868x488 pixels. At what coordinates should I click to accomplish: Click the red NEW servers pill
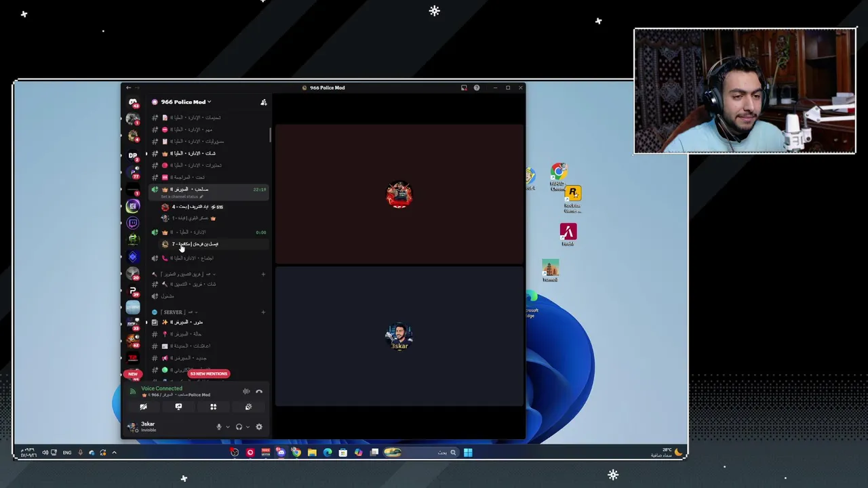point(133,373)
